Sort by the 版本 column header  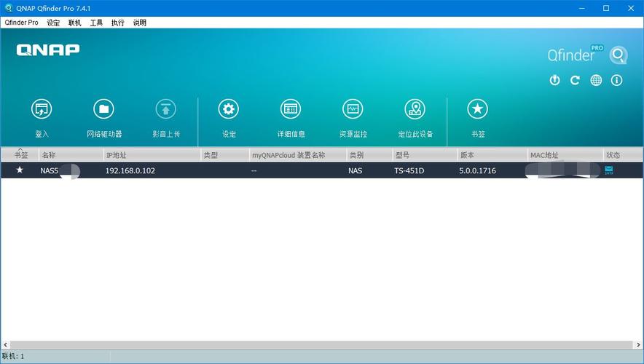click(492, 155)
